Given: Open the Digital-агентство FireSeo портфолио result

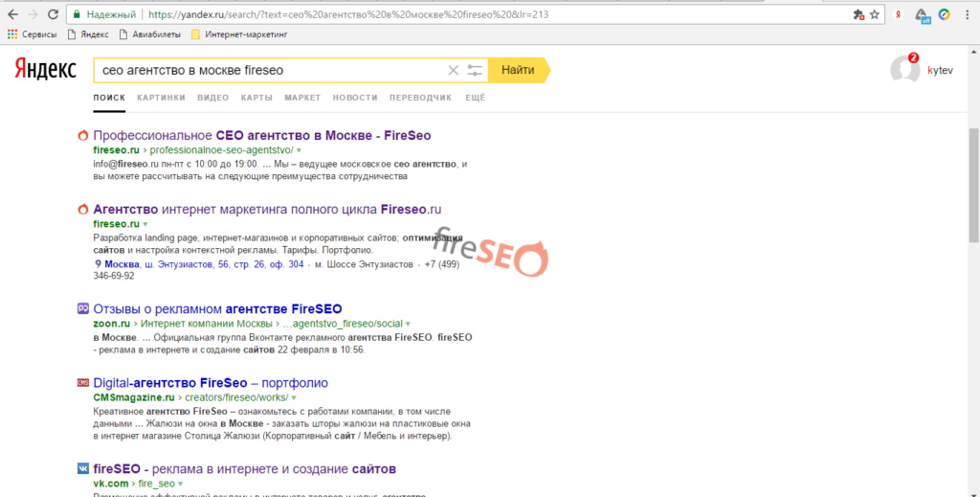Looking at the screenshot, I should coord(211,383).
